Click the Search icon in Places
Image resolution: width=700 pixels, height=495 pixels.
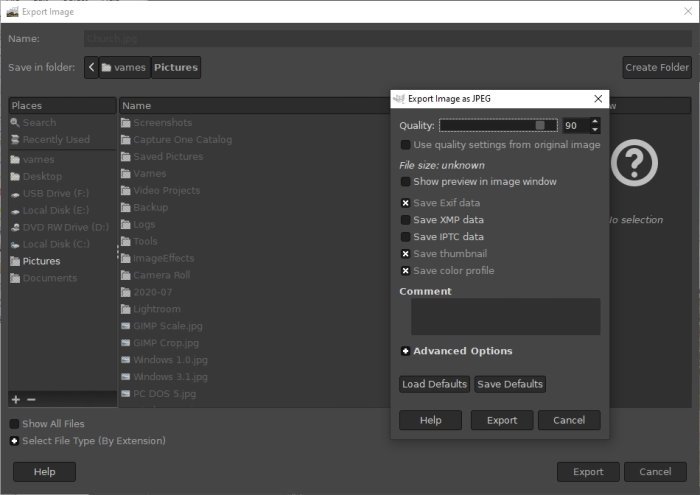[15, 123]
